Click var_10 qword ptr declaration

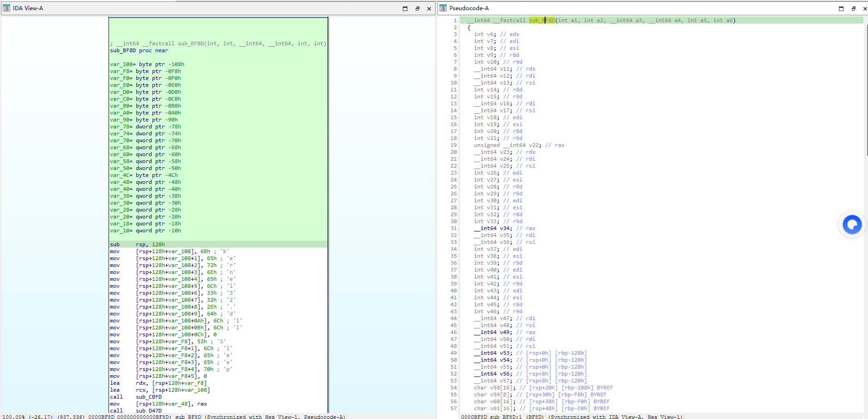click(146, 231)
